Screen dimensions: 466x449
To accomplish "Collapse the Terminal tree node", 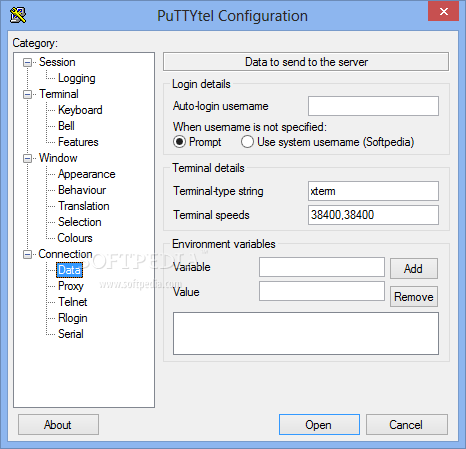I will (x=27, y=94).
